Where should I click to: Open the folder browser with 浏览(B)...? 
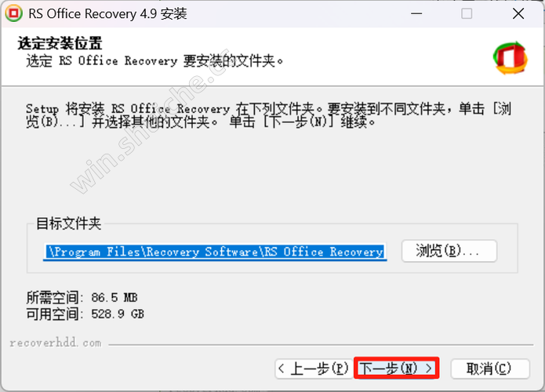449,251
